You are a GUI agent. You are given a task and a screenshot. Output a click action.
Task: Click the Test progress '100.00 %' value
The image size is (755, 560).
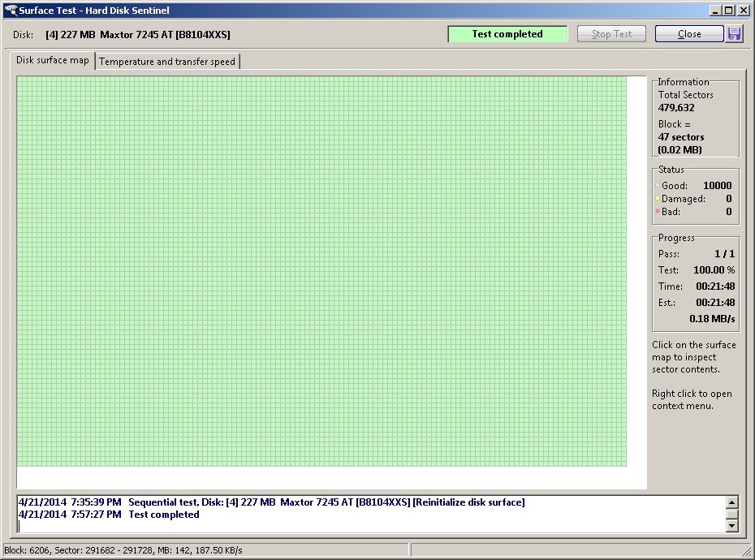pyautogui.click(x=714, y=270)
